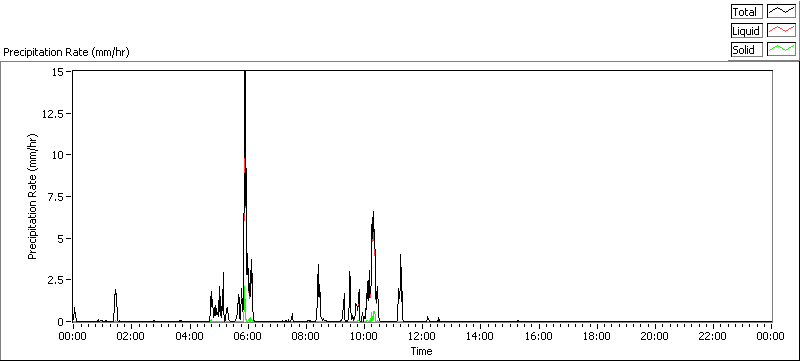Click the end 00:00 time axis label
800x361 pixels.
point(771,336)
